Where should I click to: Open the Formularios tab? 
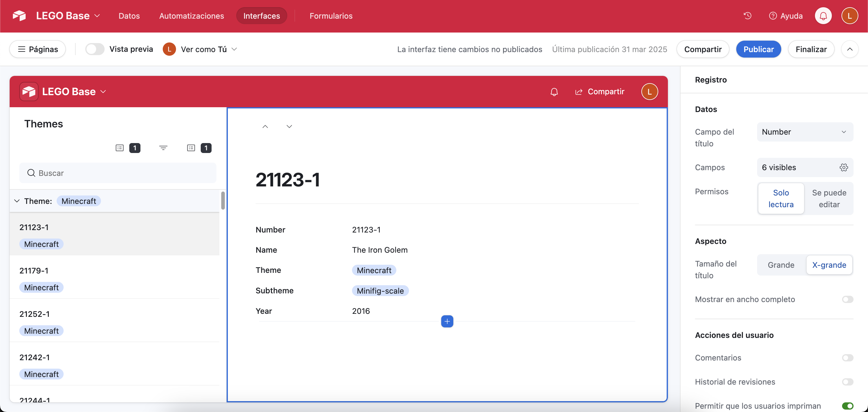coord(331,16)
